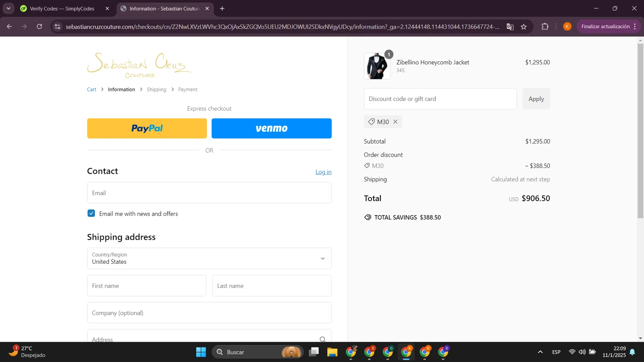Screen dimensions: 644x362
Task: Open the notifications bell icon
Action: 632,352
